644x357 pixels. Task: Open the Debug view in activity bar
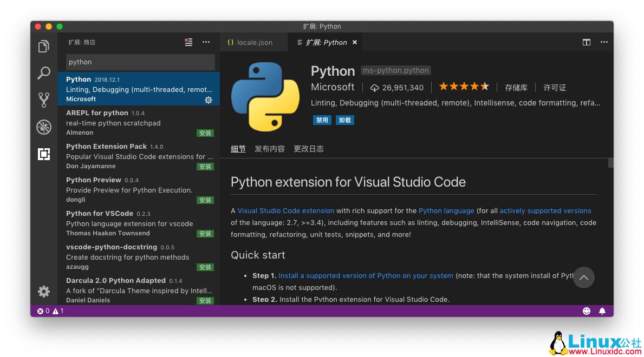click(43, 127)
